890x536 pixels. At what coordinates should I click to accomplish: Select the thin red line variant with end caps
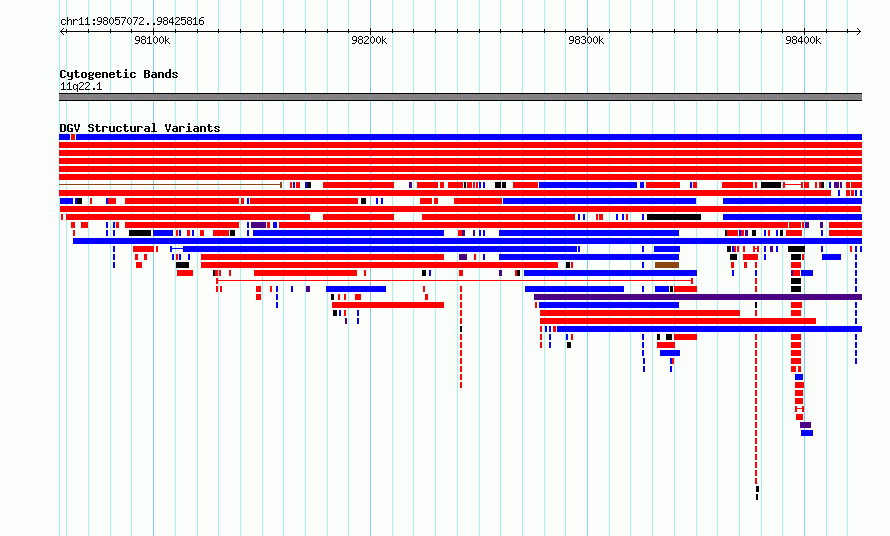(455, 280)
